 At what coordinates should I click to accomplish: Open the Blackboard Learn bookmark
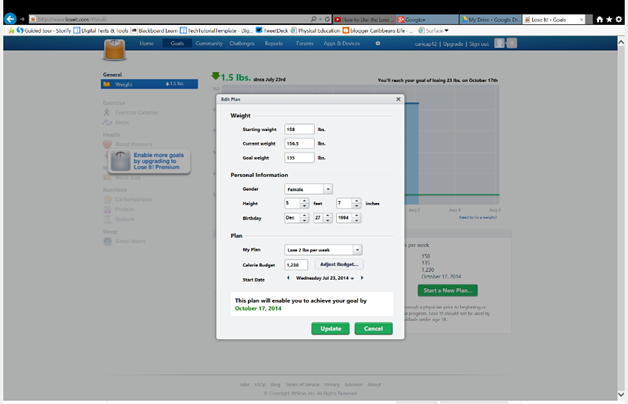click(155, 30)
